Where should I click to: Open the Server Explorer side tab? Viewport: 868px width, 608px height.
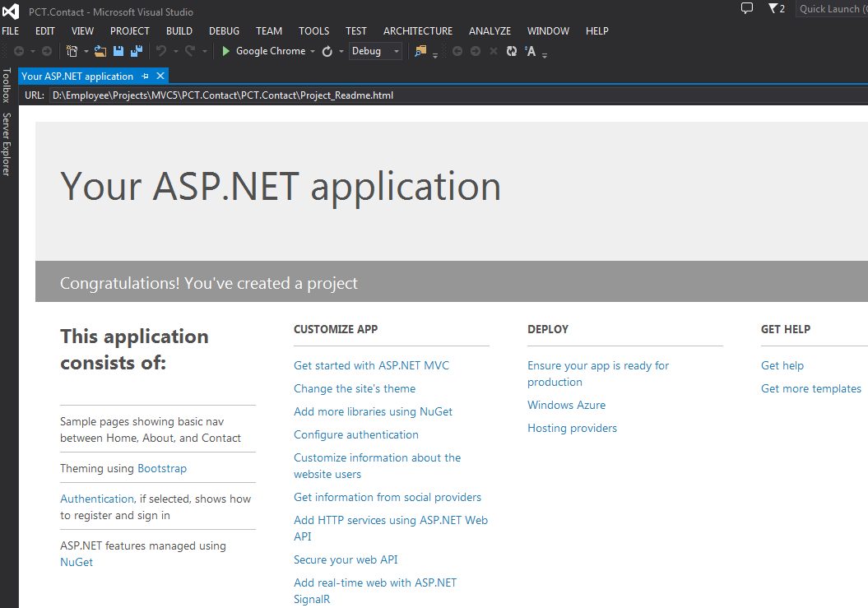click(x=7, y=145)
